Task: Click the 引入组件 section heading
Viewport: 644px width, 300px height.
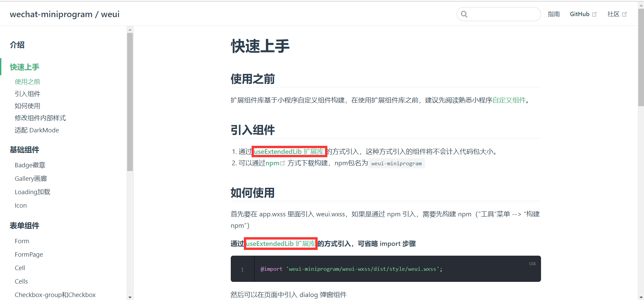Action: 253,130
